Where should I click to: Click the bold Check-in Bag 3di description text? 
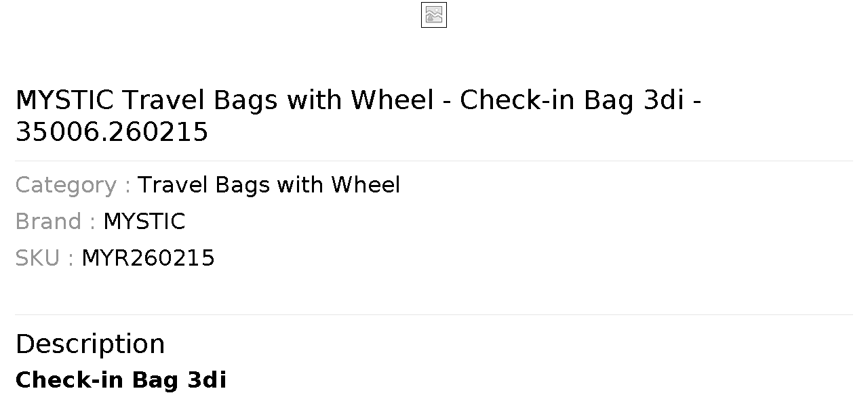(121, 380)
